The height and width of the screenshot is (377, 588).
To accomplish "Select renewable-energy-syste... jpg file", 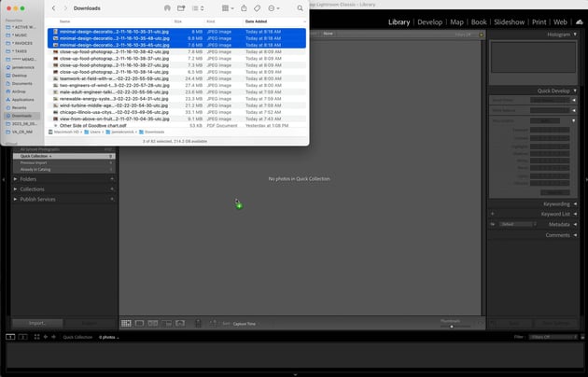I will click(x=176, y=99).
